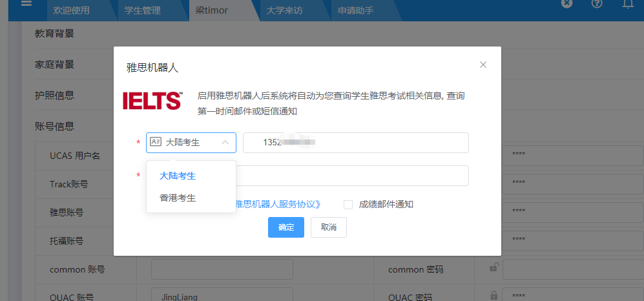Screen dimensions: 644x301
Task: Open the hamburger menu in the top bar
Action: (x=26, y=3)
